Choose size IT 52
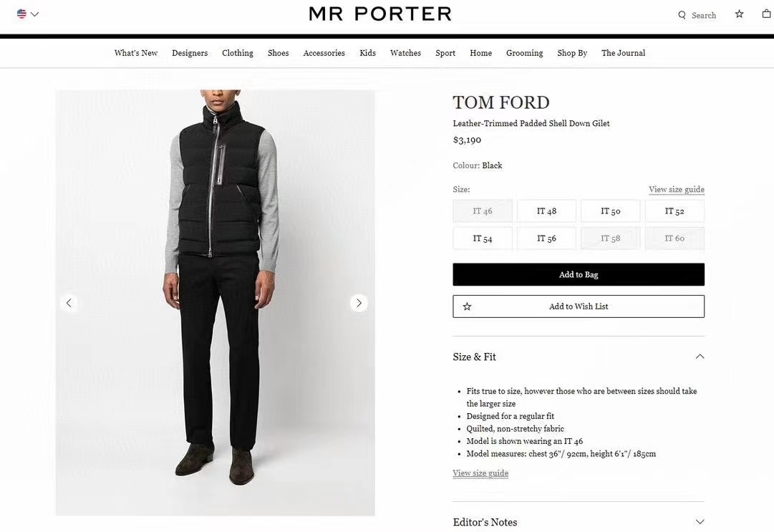The image size is (774, 532). [x=674, y=211]
